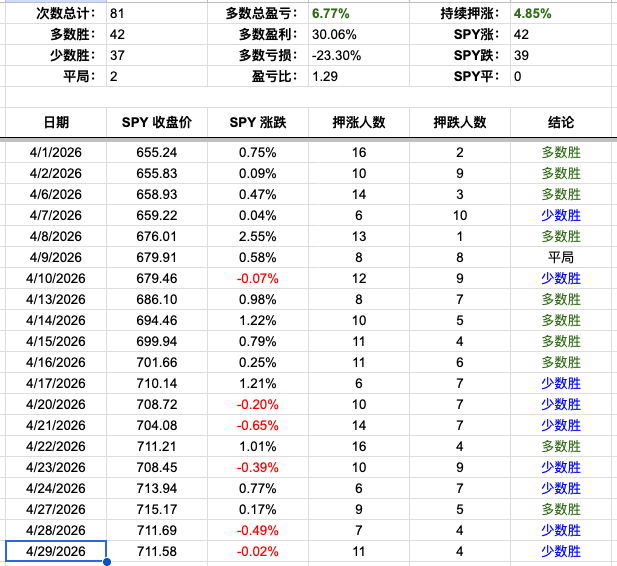This screenshot has width=617, height=566.
Task: Select the 押涨人数 header cell
Action: pos(359,122)
